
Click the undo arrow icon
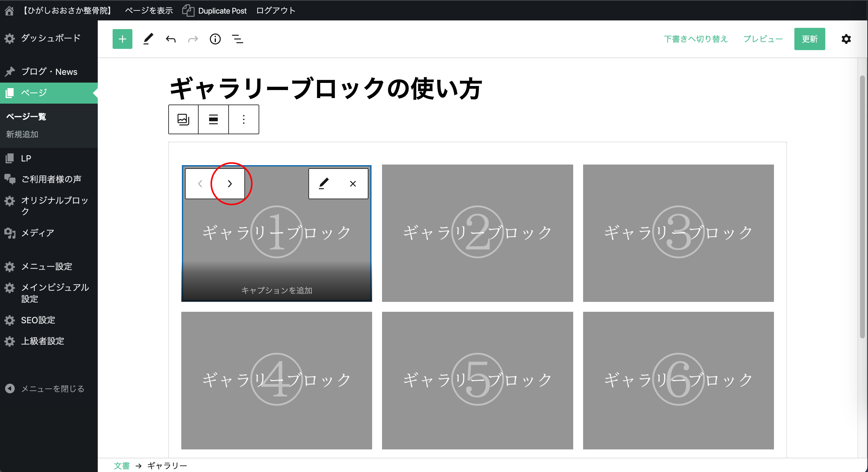171,39
